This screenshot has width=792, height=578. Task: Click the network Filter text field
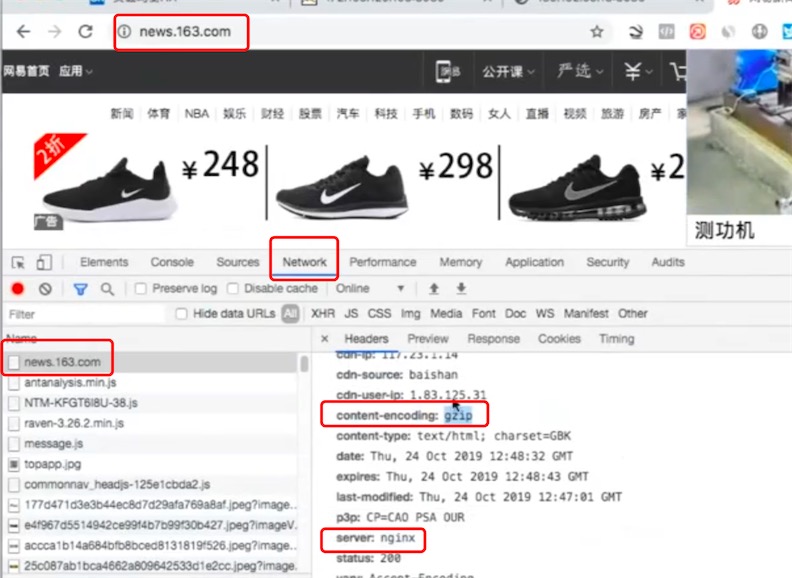point(86,314)
